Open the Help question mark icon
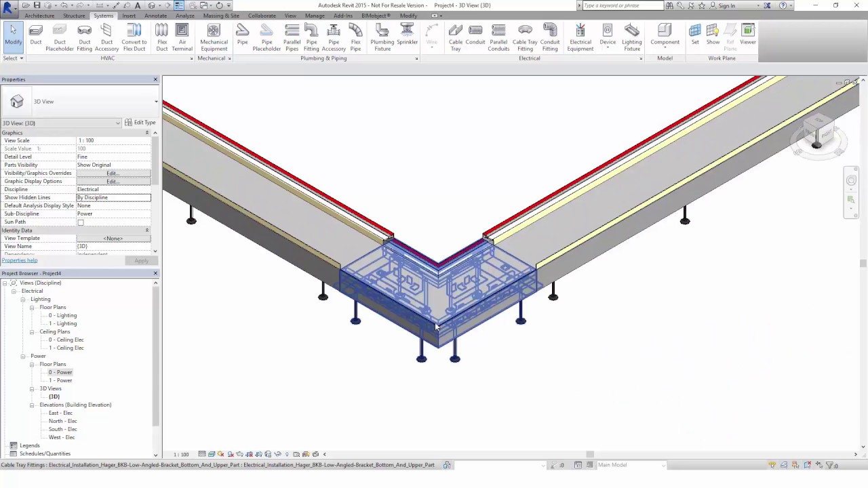Screen dimensions: 868x488 783,5
